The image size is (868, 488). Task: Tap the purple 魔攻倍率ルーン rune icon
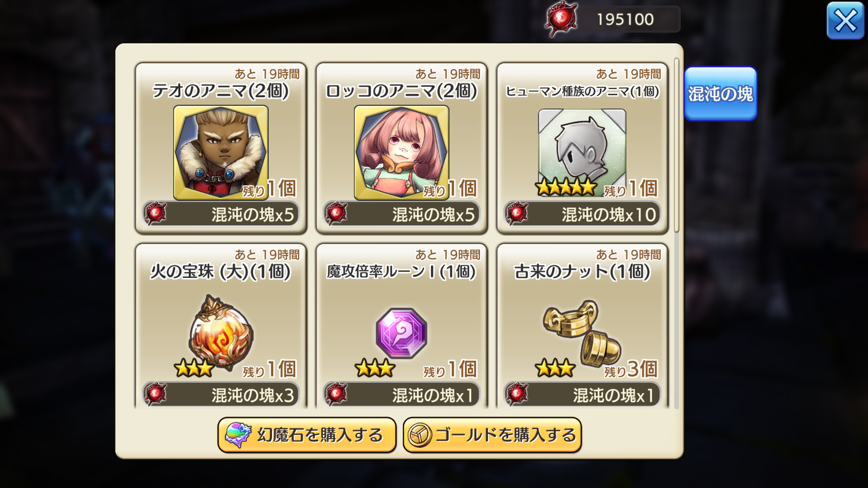coord(402,333)
